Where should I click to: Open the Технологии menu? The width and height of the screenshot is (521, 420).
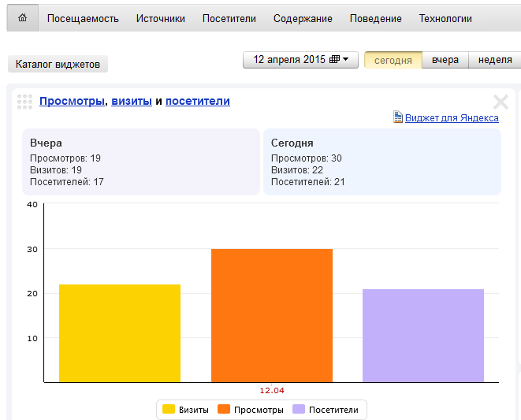(x=445, y=18)
